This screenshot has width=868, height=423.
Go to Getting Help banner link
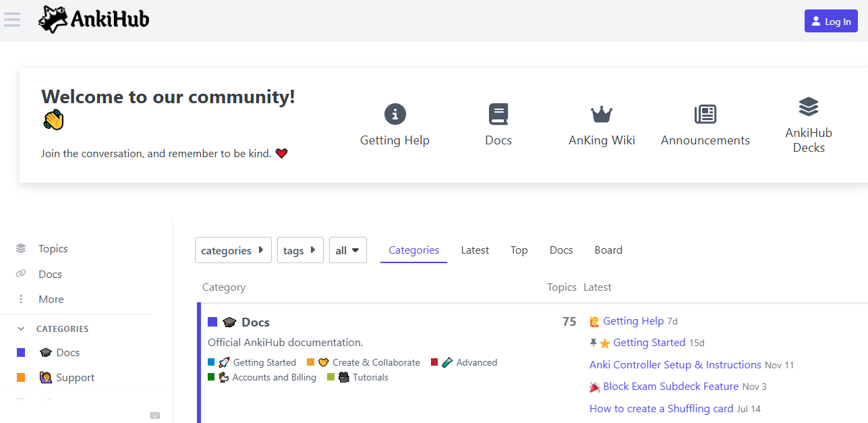pos(395,140)
